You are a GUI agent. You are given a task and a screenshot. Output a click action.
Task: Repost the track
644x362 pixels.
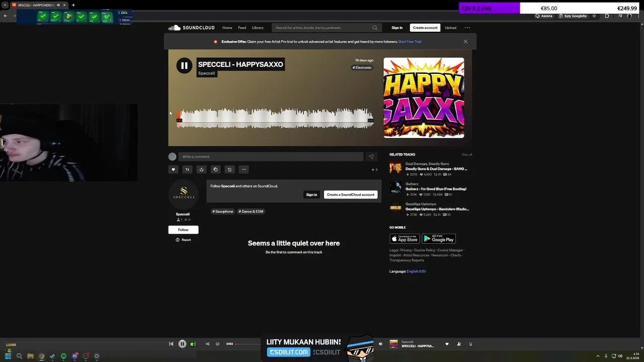click(x=187, y=169)
